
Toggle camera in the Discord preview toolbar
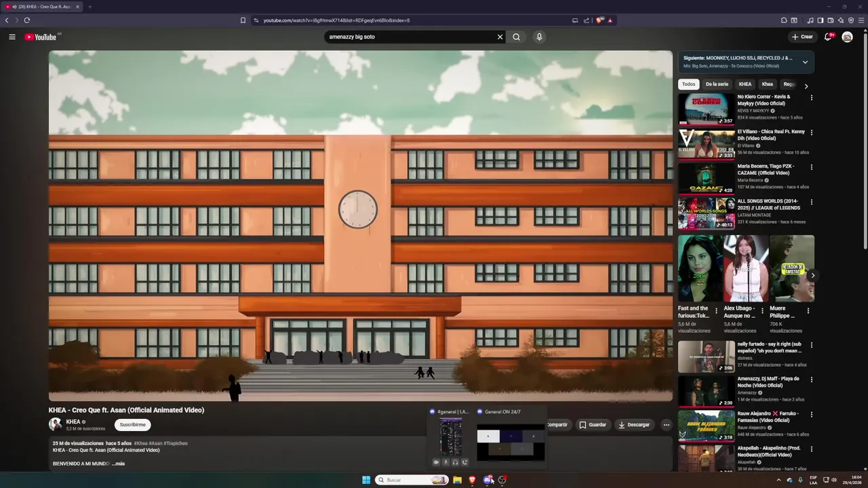(436, 462)
